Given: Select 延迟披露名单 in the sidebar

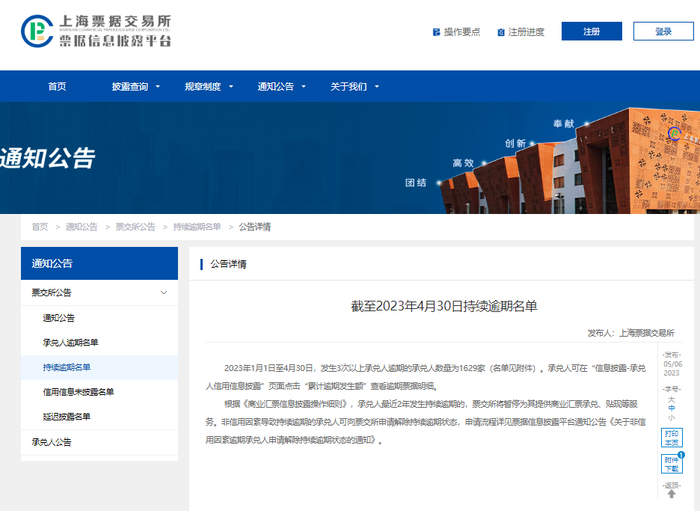Looking at the screenshot, I should pyautogui.click(x=67, y=417).
